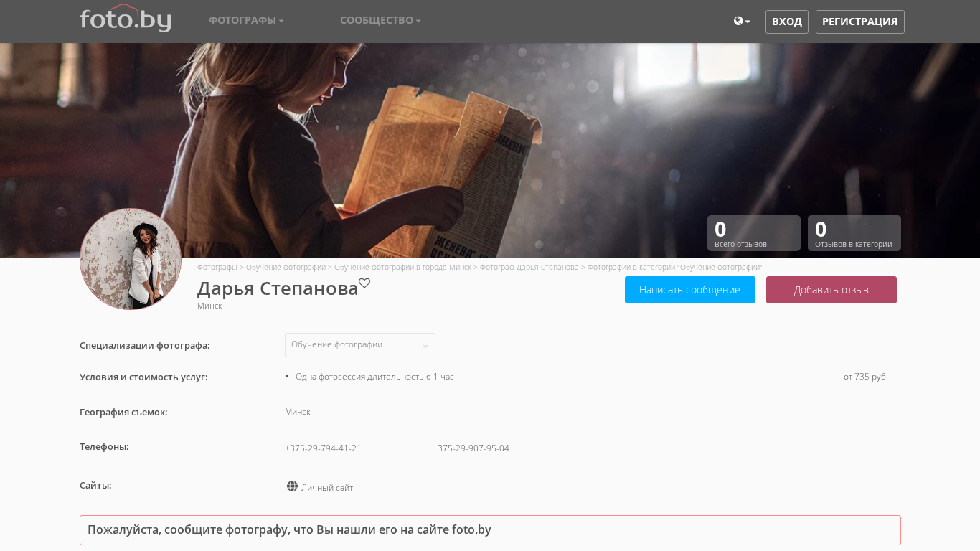This screenshot has width=980, height=551.
Task: Click the price text от 735 руб.
Action: click(x=865, y=377)
